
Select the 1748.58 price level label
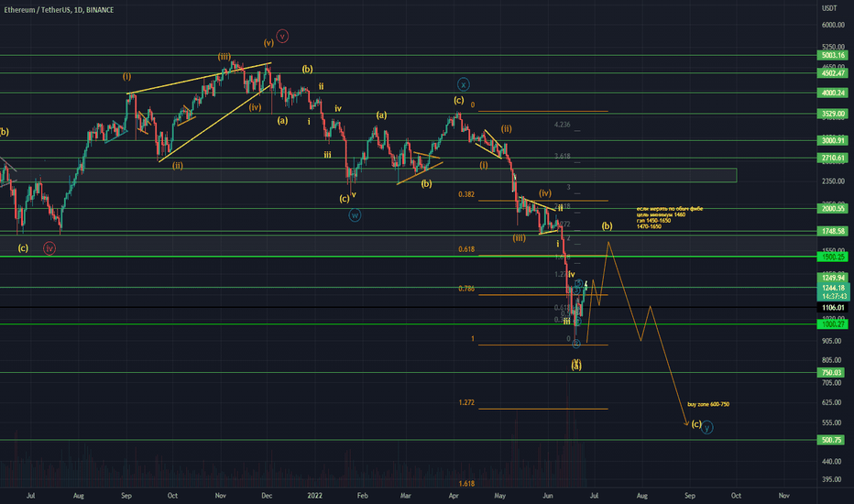click(833, 232)
